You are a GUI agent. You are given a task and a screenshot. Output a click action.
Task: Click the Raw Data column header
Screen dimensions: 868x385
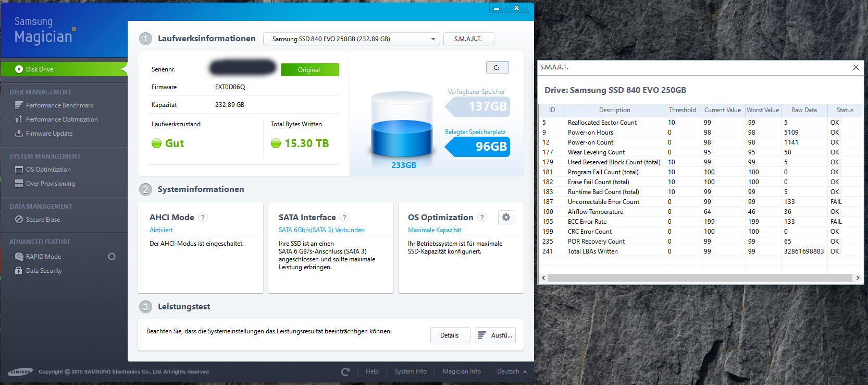point(804,110)
